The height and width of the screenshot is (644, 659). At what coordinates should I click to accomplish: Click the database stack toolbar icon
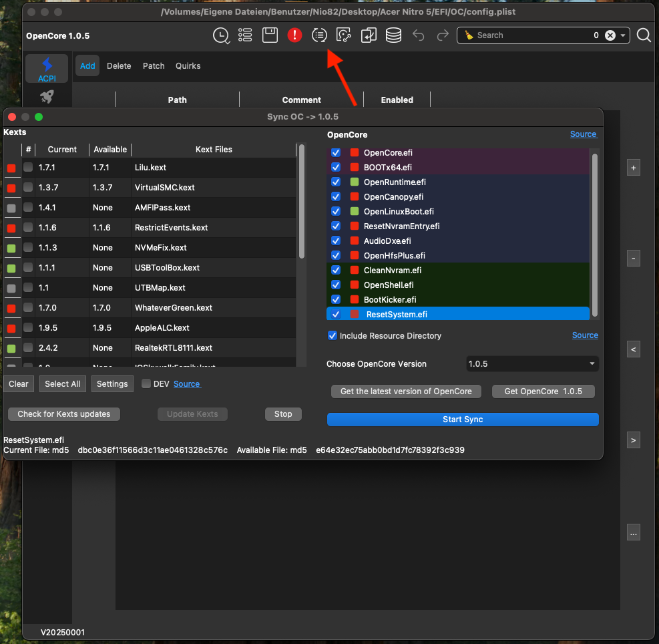pos(393,35)
